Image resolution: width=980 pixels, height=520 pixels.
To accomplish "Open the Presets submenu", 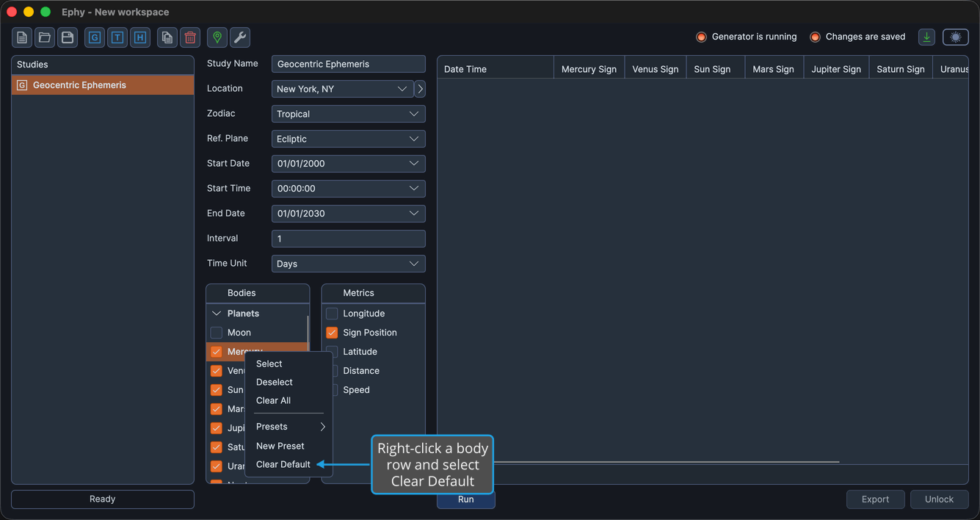I will (x=288, y=427).
